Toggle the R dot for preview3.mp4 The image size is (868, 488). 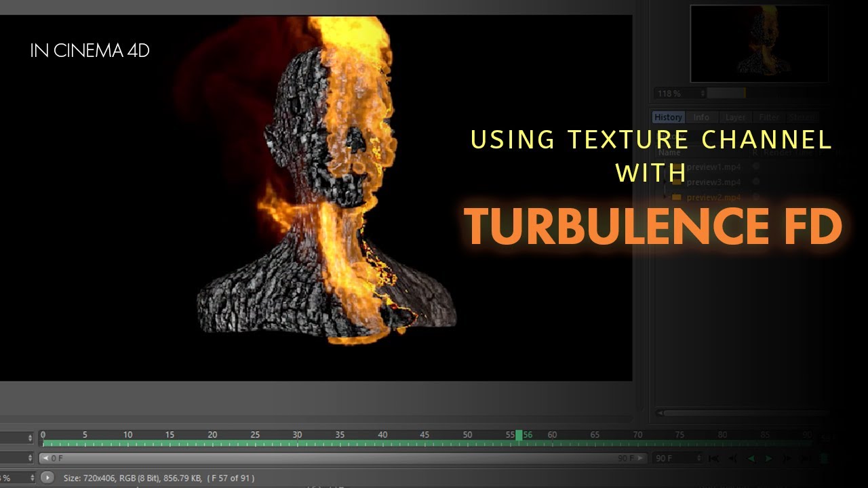coord(755,182)
